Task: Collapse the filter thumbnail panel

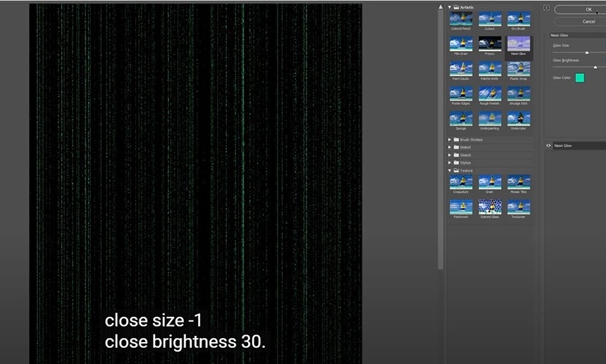Action: [x=546, y=8]
